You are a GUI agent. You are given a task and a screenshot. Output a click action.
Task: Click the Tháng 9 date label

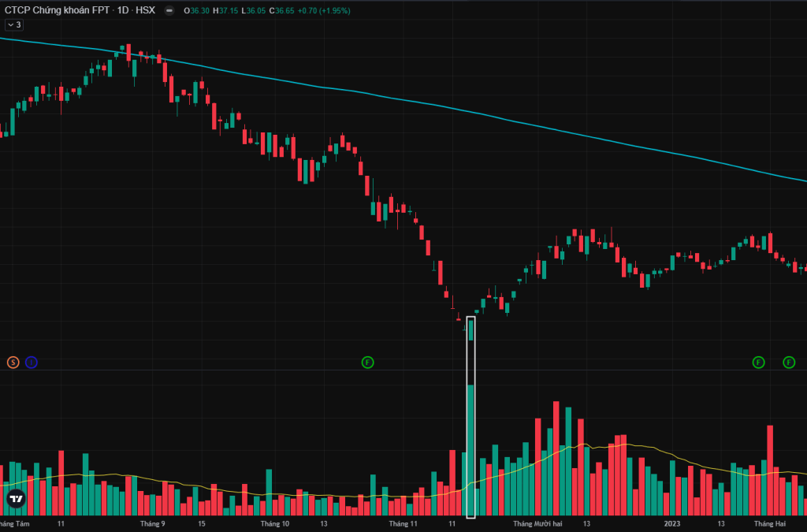coord(153,523)
